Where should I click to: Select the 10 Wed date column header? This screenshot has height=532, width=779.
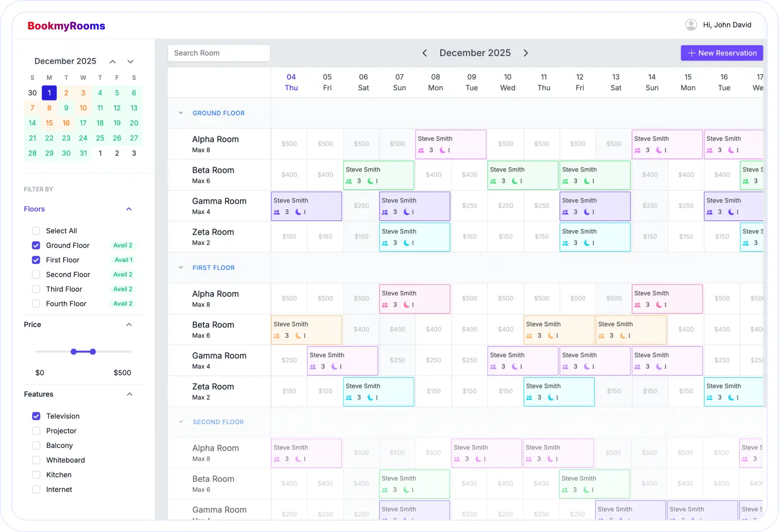[507, 82]
